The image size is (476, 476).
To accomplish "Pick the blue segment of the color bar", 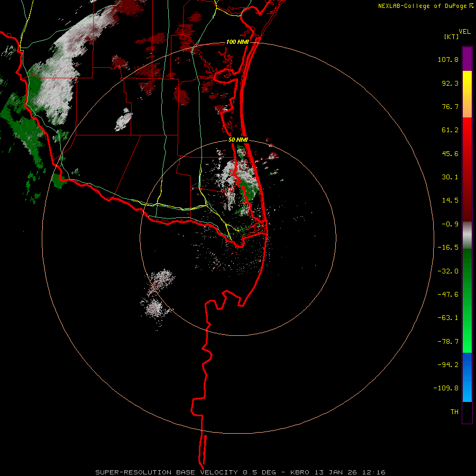I will pyautogui.click(x=467, y=377).
